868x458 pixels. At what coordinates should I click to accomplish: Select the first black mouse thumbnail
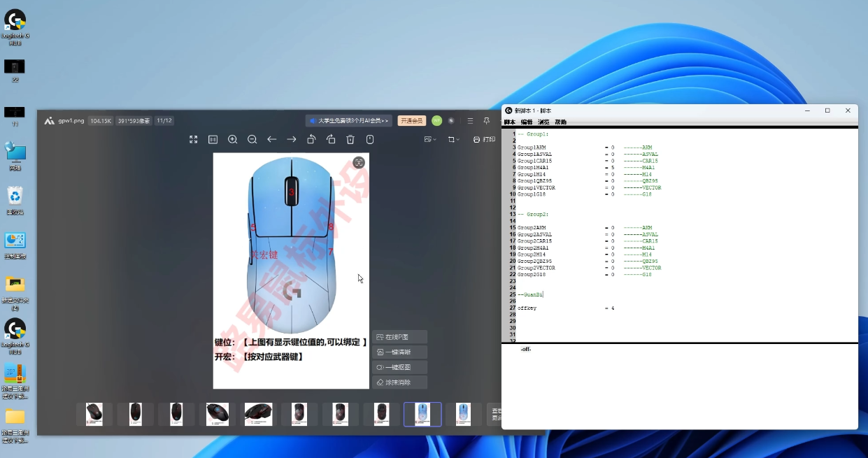coord(94,414)
